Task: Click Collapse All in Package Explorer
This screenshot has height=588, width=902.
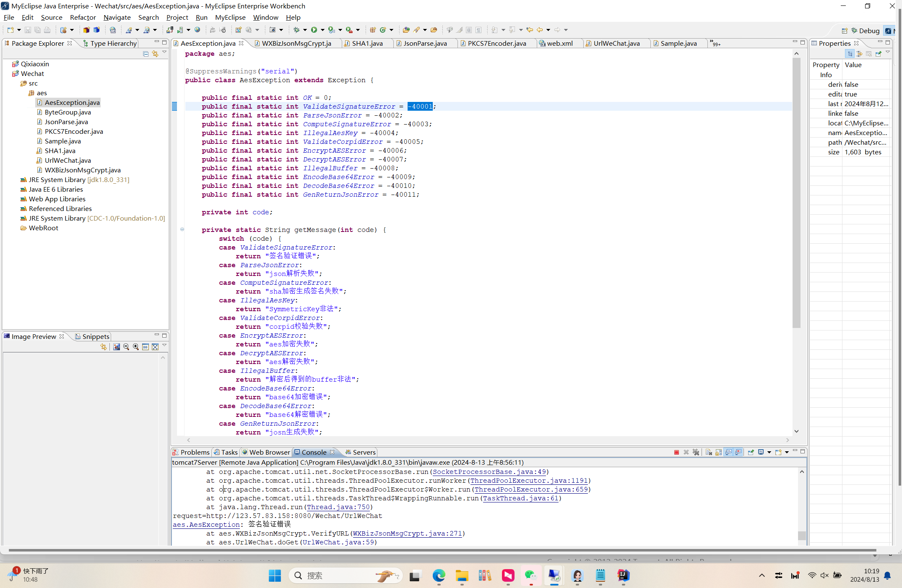Action: [x=146, y=54]
